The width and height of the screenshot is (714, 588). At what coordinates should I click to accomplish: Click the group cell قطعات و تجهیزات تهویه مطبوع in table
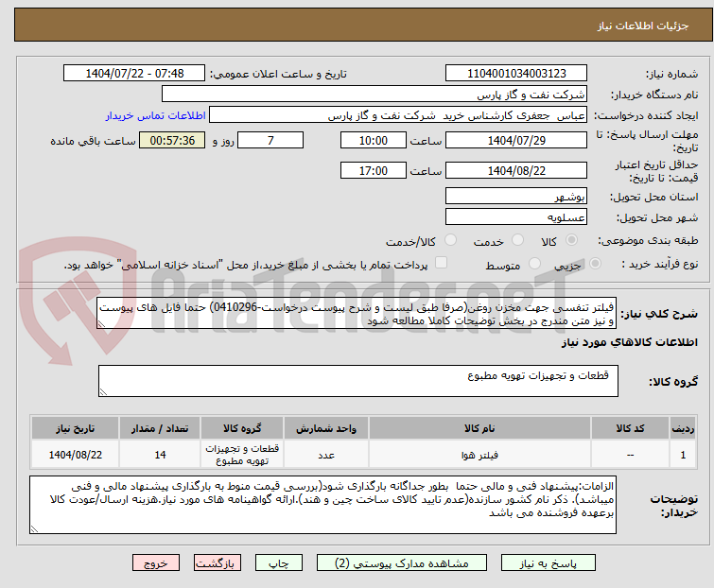pos(242,455)
